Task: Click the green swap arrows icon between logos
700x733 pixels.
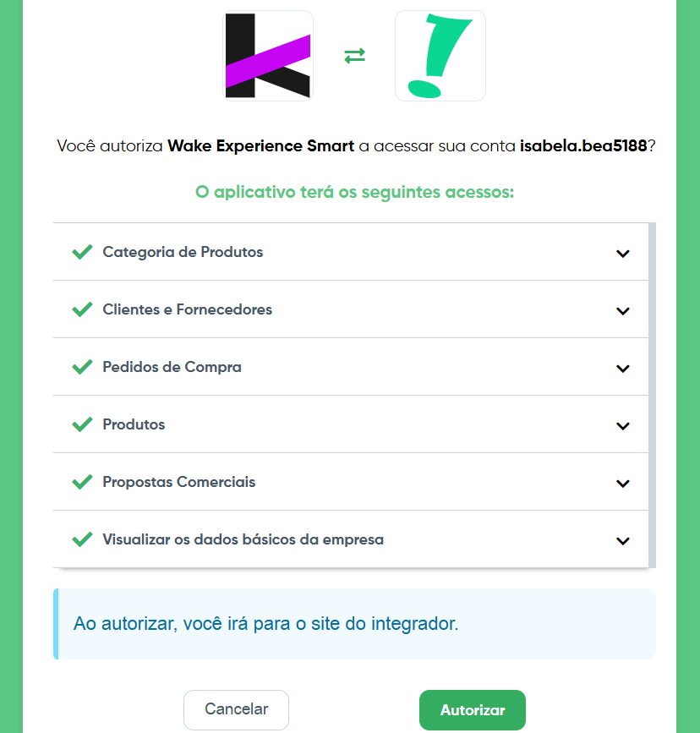Action: [354, 56]
